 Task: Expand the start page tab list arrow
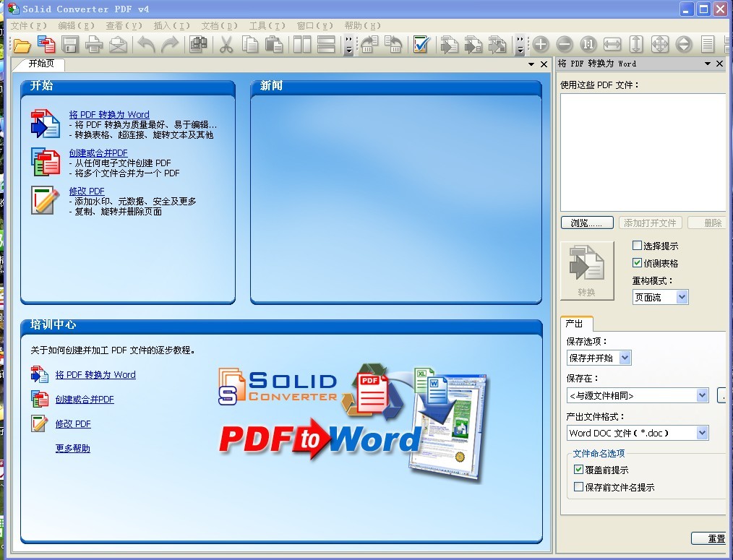[531, 64]
